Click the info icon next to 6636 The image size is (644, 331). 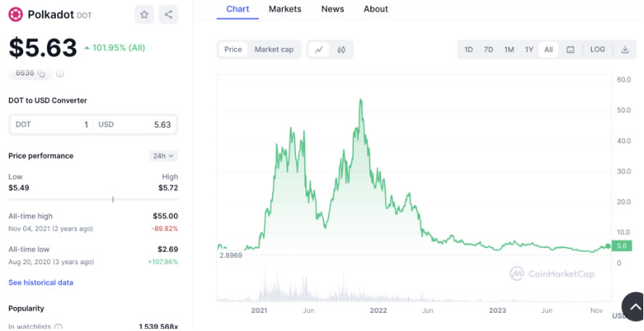pos(60,73)
